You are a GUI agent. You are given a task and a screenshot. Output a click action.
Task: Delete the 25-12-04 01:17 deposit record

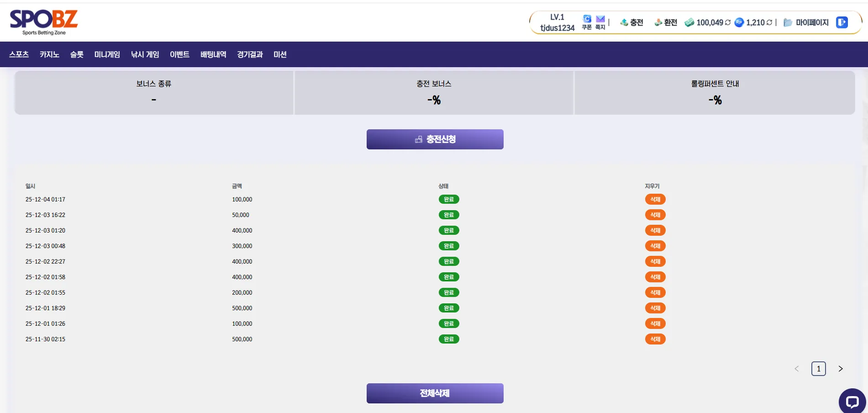pos(655,199)
